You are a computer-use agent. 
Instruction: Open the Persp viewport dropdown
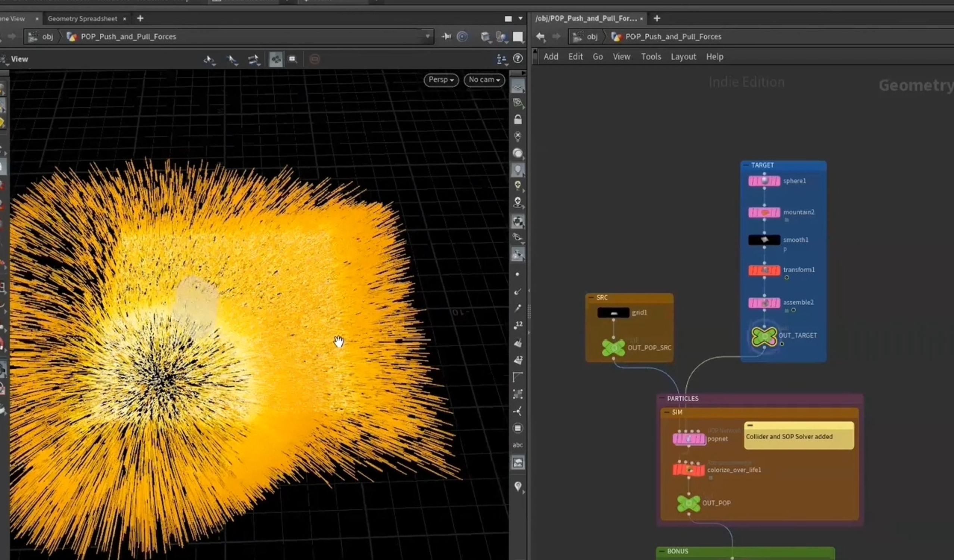[x=441, y=80]
